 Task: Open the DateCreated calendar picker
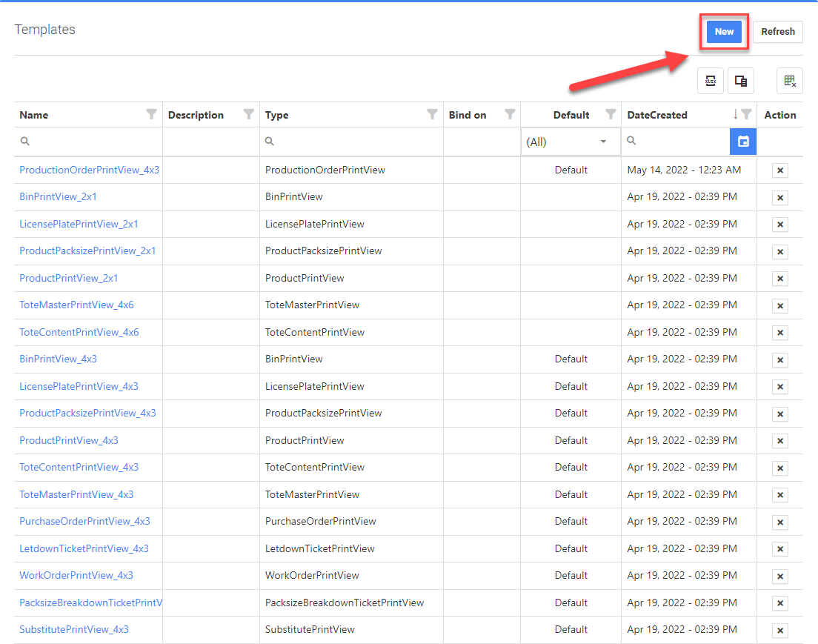point(743,142)
